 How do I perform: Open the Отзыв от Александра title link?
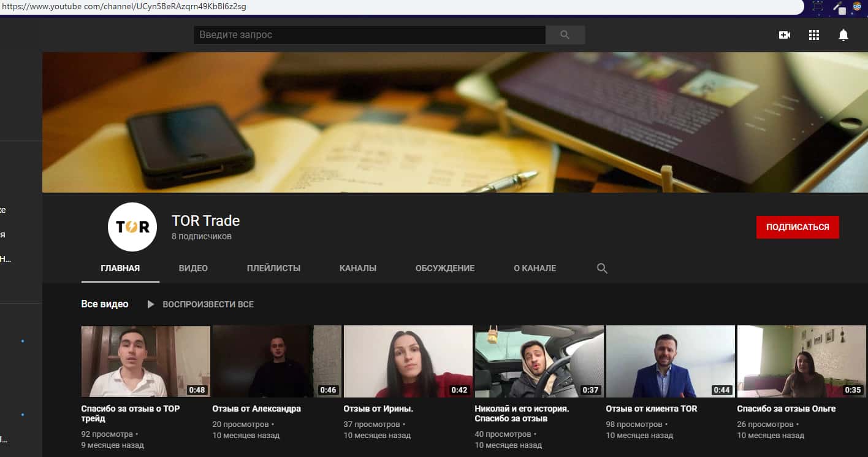tap(256, 409)
